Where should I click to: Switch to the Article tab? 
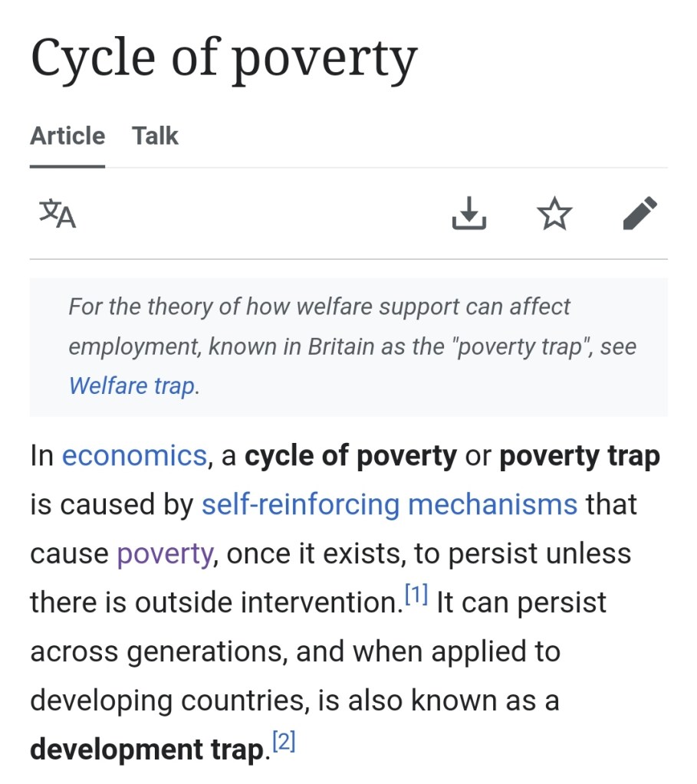67,136
